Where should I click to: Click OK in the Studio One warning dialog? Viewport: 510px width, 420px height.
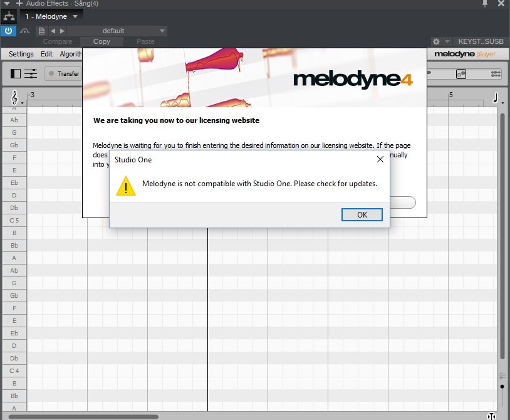362,215
